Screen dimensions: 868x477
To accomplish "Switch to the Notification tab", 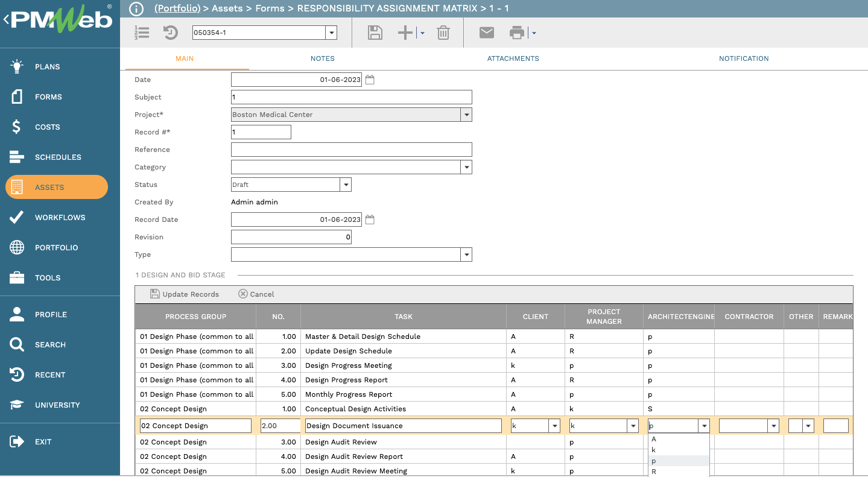I will [x=744, y=58].
